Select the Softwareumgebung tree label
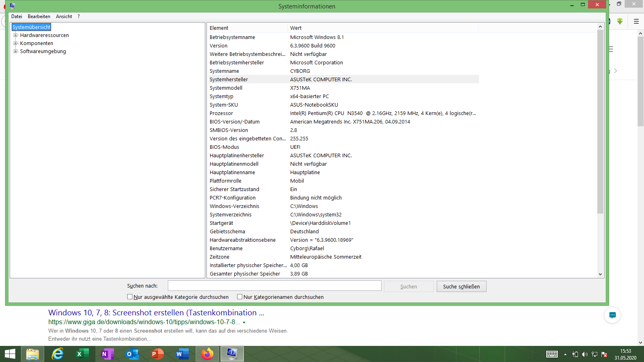 (x=43, y=51)
